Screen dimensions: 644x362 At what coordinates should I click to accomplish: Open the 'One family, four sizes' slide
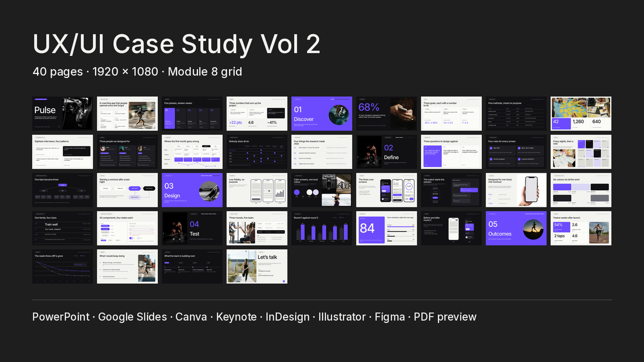62,228
